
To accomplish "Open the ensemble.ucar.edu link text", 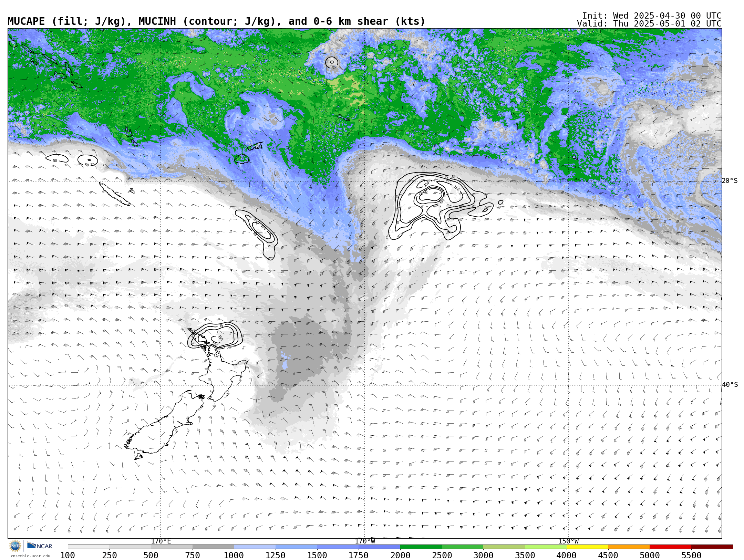I will pos(30,556).
